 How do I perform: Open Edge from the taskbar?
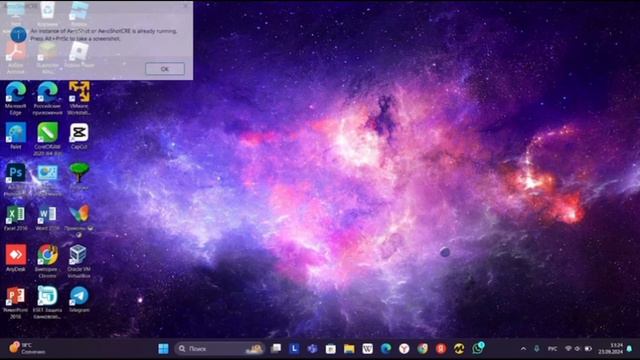(386, 349)
